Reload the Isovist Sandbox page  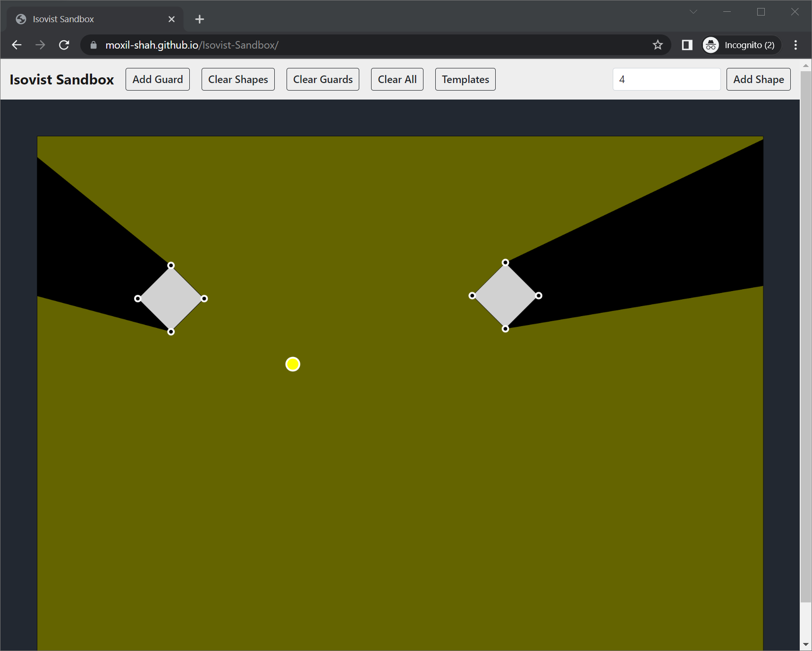pyautogui.click(x=64, y=45)
